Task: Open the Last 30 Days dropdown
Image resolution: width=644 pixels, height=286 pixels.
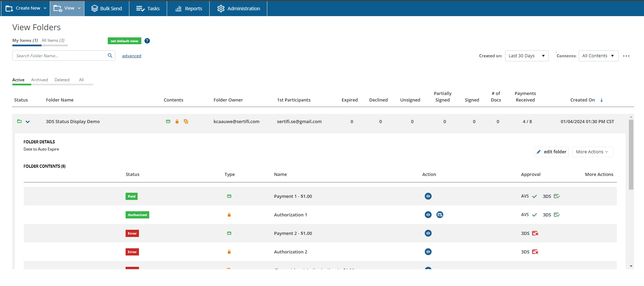Action: click(x=527, y=56)
